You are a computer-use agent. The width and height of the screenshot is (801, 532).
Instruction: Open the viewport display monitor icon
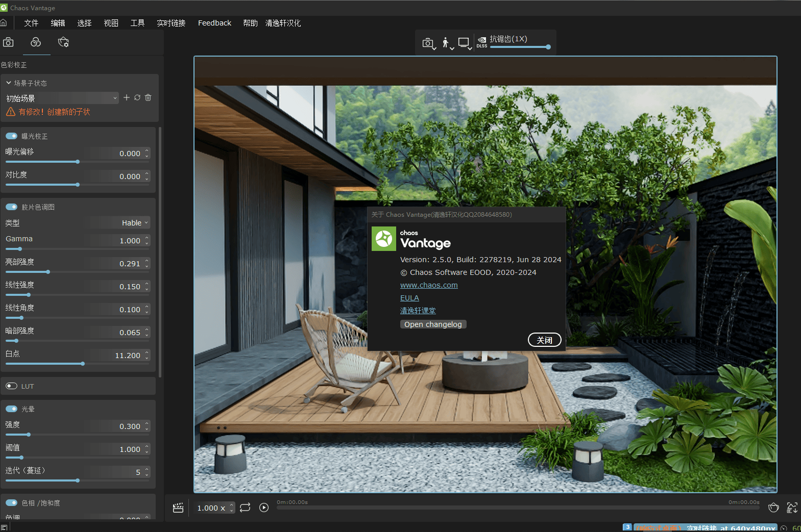pos(465,44)
